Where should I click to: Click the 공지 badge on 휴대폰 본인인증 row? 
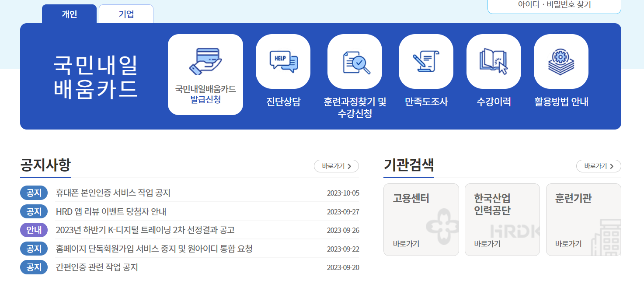(x=34, y=193)
